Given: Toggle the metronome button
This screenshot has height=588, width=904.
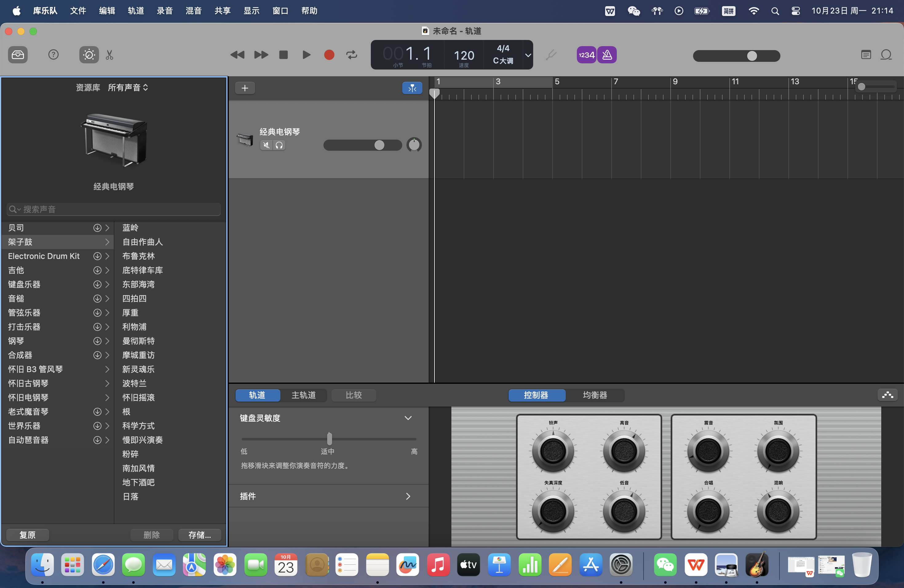Looking at the screenshot, I should pyautogui.click(x=607, y=55).
